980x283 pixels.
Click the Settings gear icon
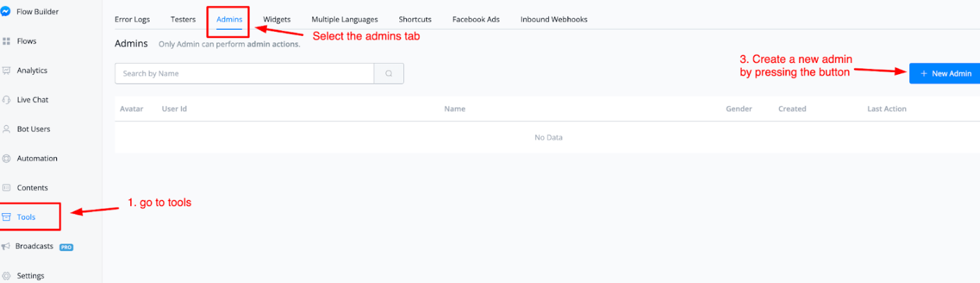click(6, 275)
